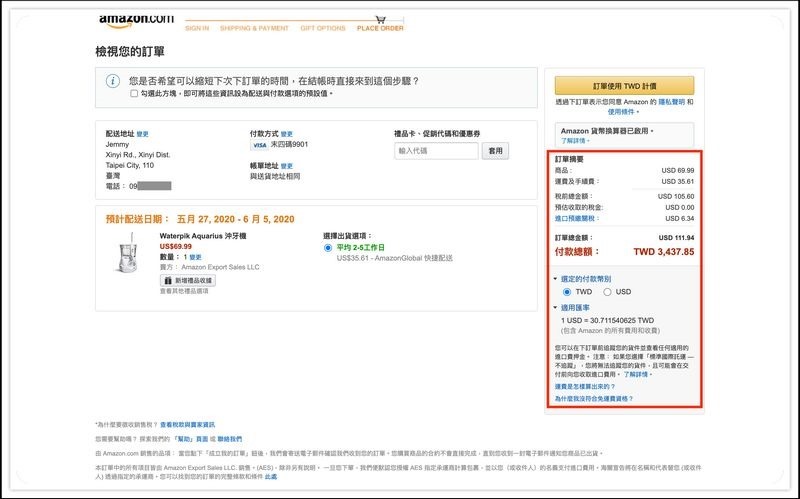
Task: Click the US$69.99 product price
Action: click(176, 247)
